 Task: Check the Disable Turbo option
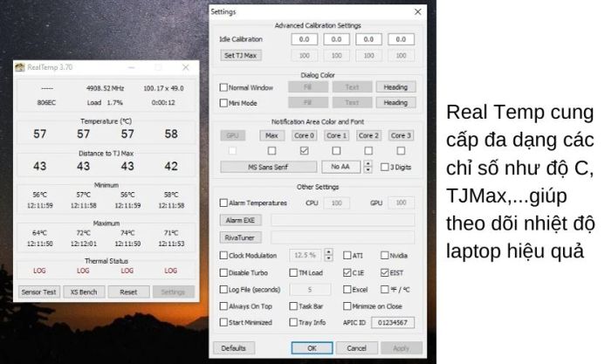pyautogui.click(x=223, y=272)
